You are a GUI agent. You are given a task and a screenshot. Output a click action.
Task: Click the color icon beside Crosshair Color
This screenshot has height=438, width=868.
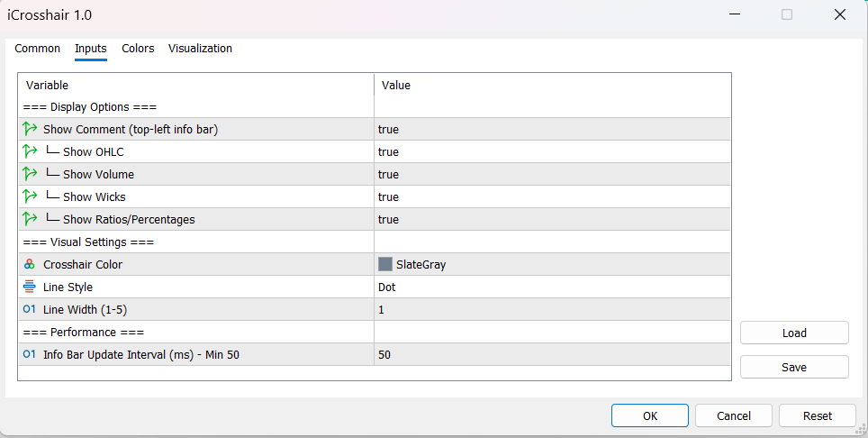30,264
